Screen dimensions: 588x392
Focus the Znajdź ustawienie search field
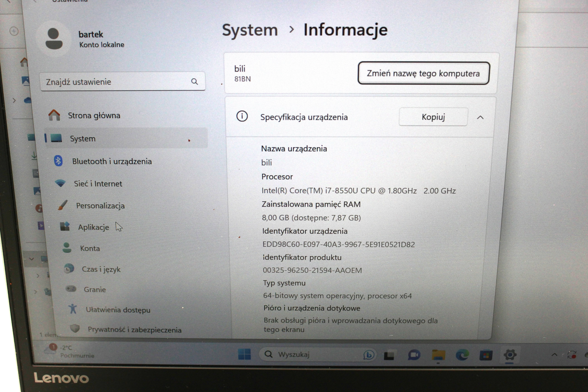coord(122,82)
